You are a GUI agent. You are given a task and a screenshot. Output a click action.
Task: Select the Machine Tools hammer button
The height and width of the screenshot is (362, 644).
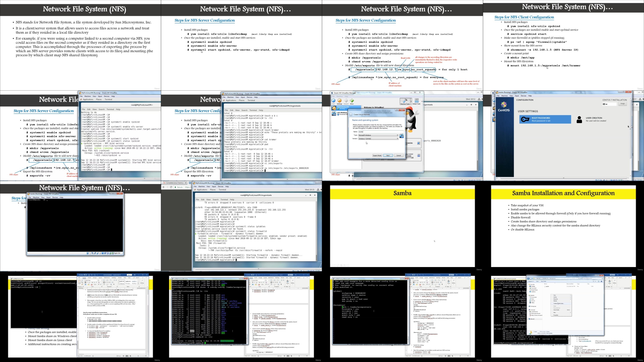[405, 101]
